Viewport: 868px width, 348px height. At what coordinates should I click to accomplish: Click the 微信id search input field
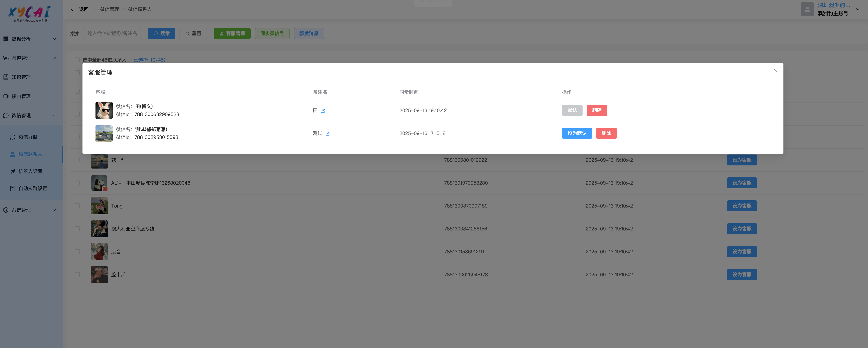(112, 33)
